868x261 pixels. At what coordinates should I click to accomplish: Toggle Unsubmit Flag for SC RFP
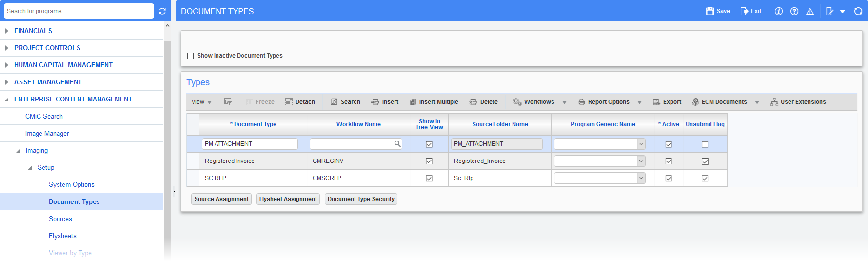coord(705,179)
